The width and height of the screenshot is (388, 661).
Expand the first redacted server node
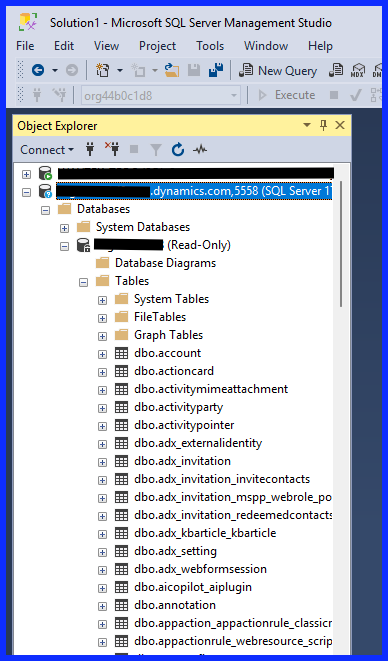pos(27,174)
